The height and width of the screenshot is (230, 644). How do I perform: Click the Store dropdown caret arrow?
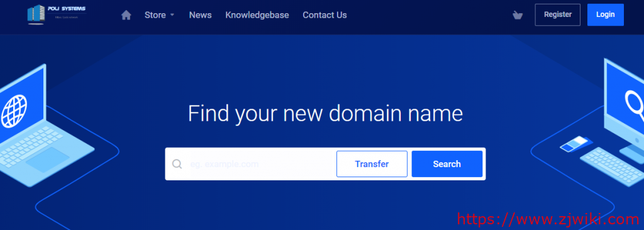pyautogui.click(x=172, y=15)
